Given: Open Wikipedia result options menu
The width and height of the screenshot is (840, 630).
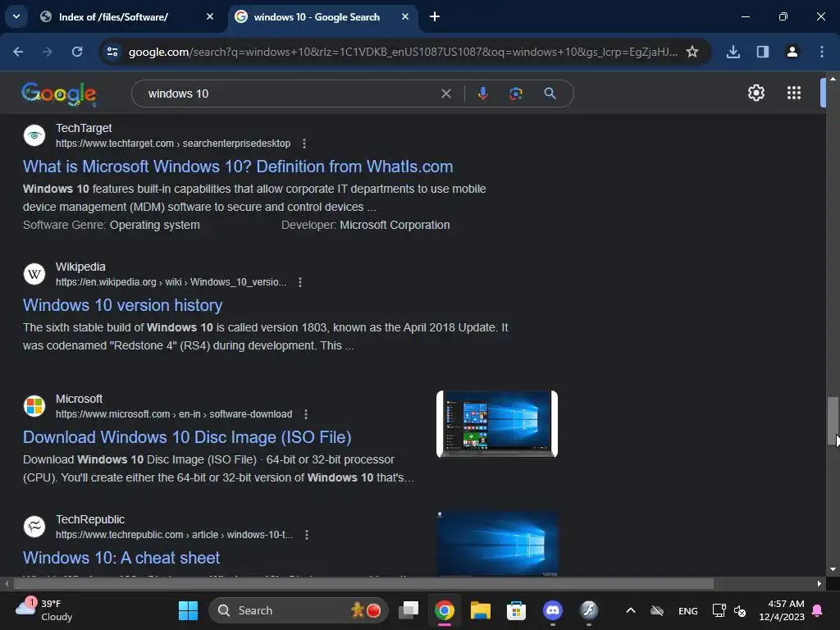Looking at the screenshot, I should tap(300, 282).
